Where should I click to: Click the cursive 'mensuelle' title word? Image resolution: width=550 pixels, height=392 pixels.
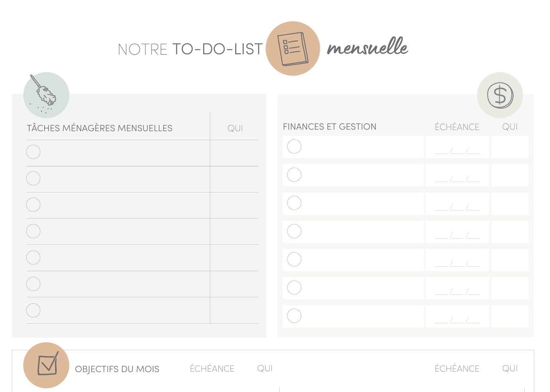367,48
